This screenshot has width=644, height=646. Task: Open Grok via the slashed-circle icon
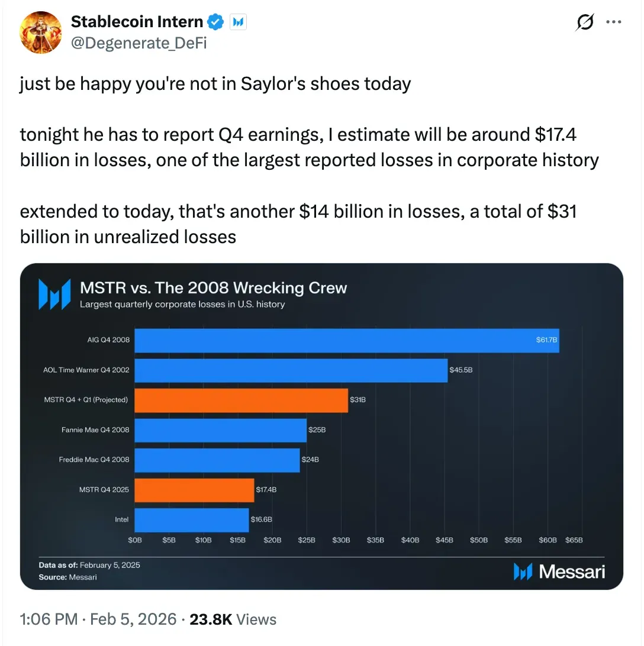pyautogui.click(x=585, y=22)
